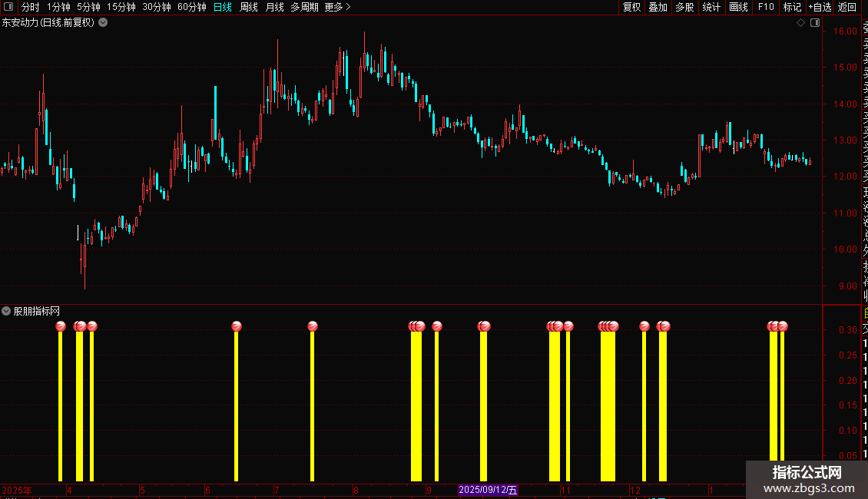This screenshot has width=868, height=499.
Task: Click the widest yellow bar in late November
Action: point(608,406)
